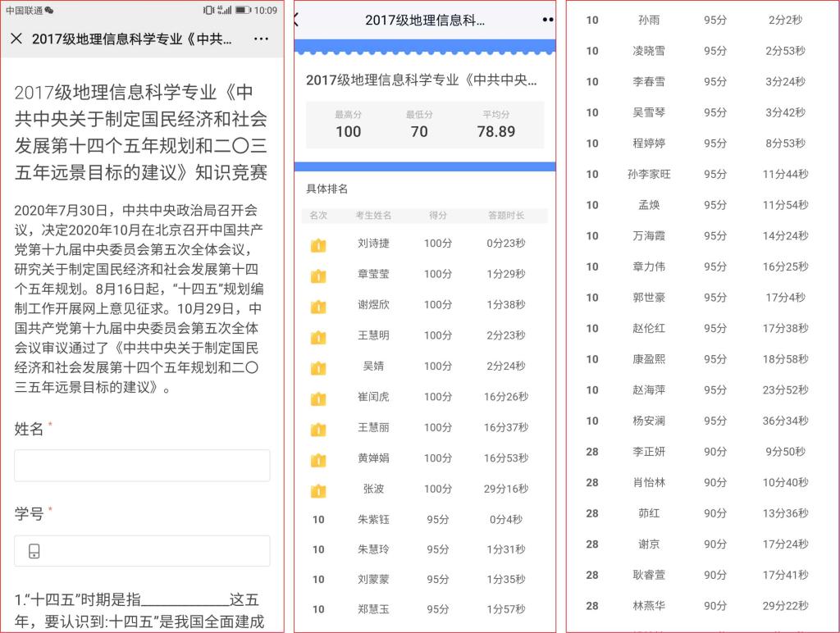Image resolution: width=840 pixels, height=633 pixels.
Task: Open 孙李家旺 ranking entry
Action: click(x=701, y=174)
